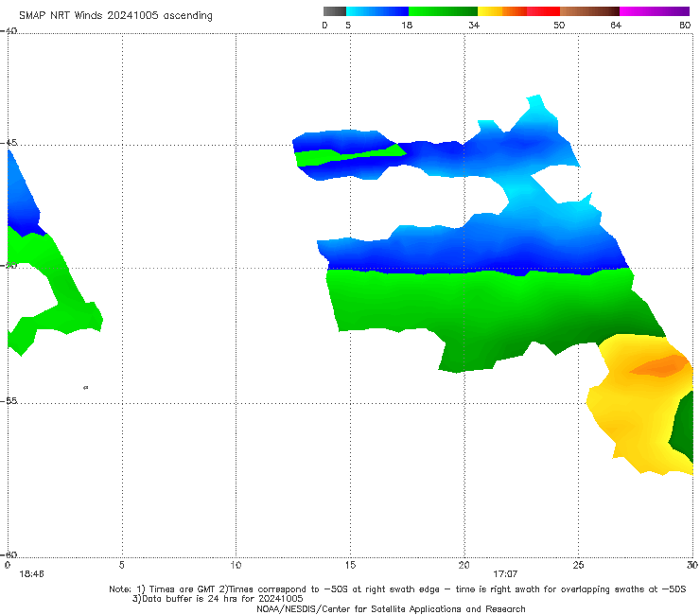Click the thin green streak inside the upper blue swath
Image resolution: width=700 pixels, height=615 pixels.
click(x=348, y=155)
